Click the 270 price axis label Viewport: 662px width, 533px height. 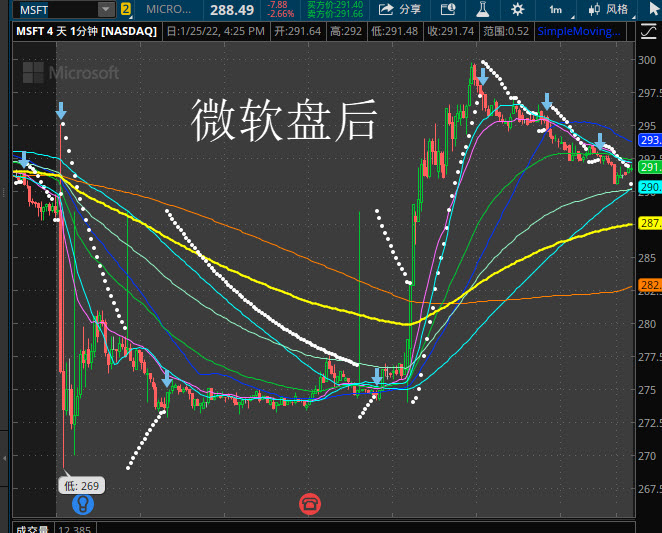(x=647, y=456)
